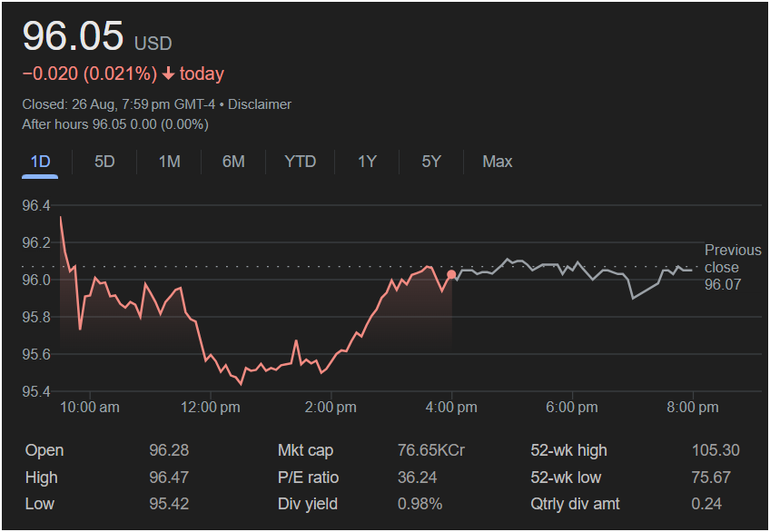
Task: Switch to the 5D chart range
Action: [104, 162]
